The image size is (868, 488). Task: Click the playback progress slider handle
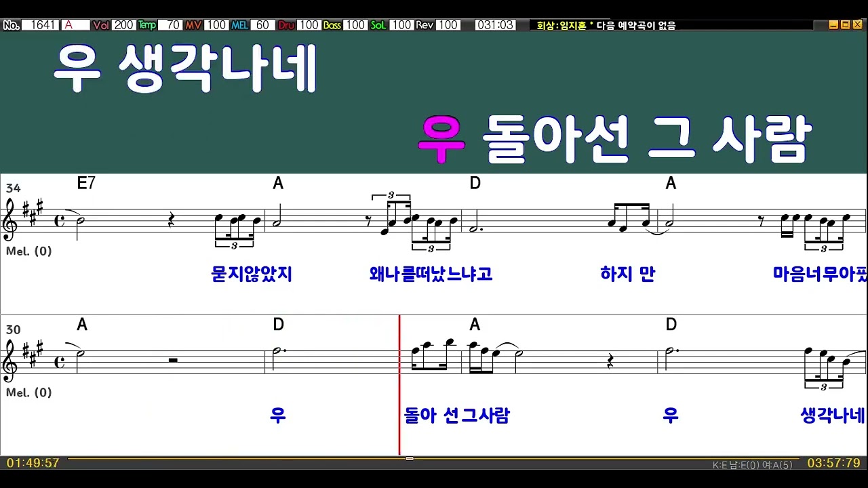pyautogui.click(x=410, y=459)
